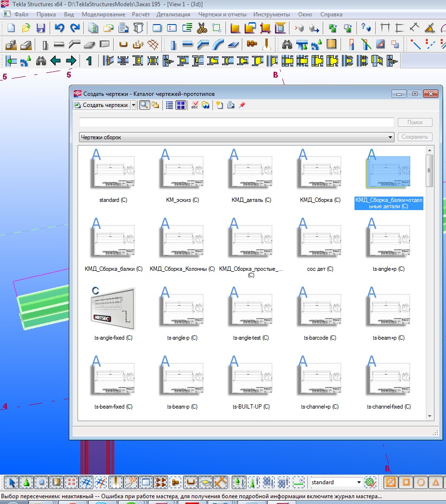Open the 'standard' filter dropdown in the bottom toolbar
This screenshot has height=504, width=446.
pyautogui.click(x=359, y=482)
